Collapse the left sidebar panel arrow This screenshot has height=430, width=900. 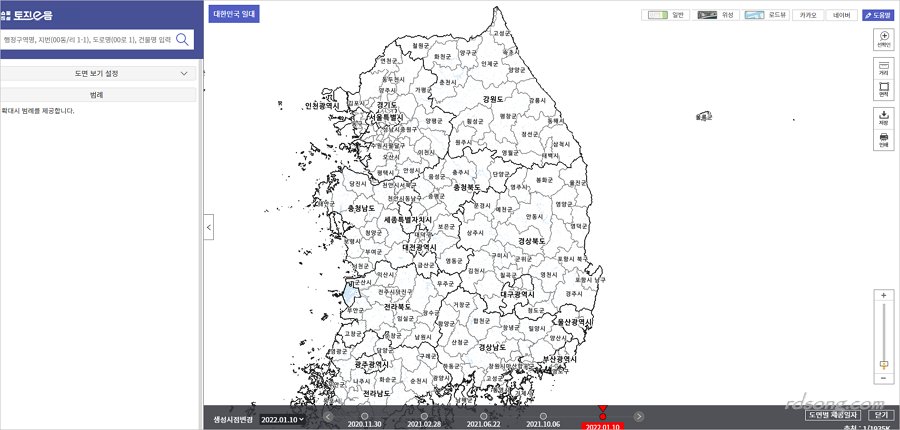point(208,227)
